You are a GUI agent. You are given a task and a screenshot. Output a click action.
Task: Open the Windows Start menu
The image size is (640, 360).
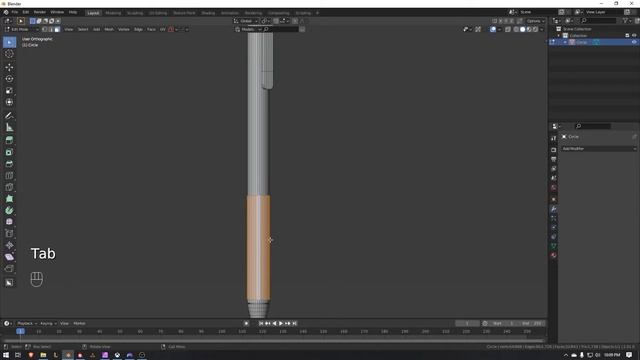(x=6, y=355)
